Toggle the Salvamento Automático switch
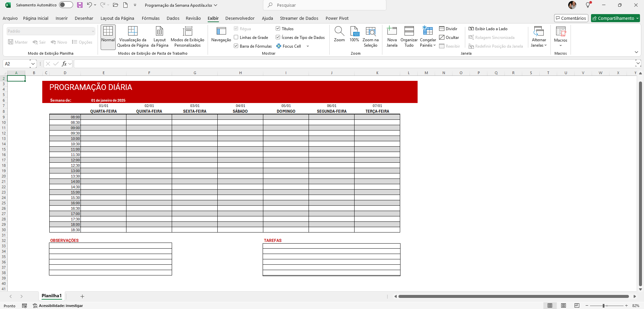Viewport: 644px width, 309px height. point(66,5)
